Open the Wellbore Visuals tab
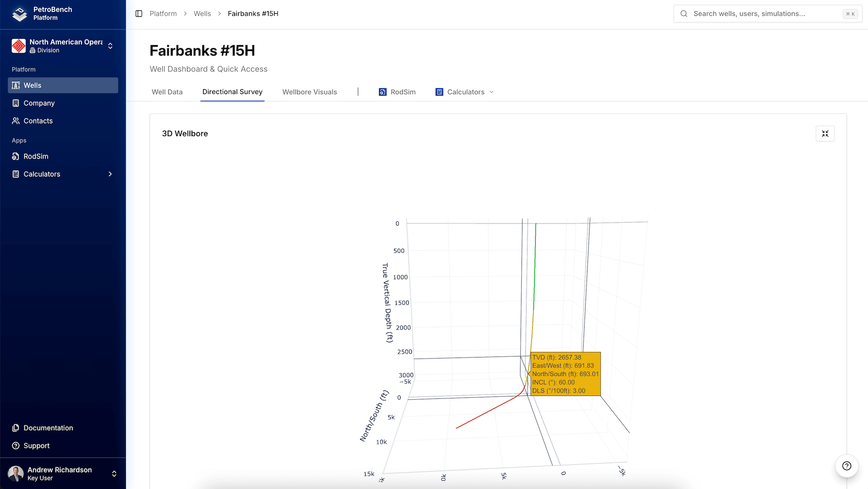This screenshot has width=868, height=489. click(x=309, y=92)
